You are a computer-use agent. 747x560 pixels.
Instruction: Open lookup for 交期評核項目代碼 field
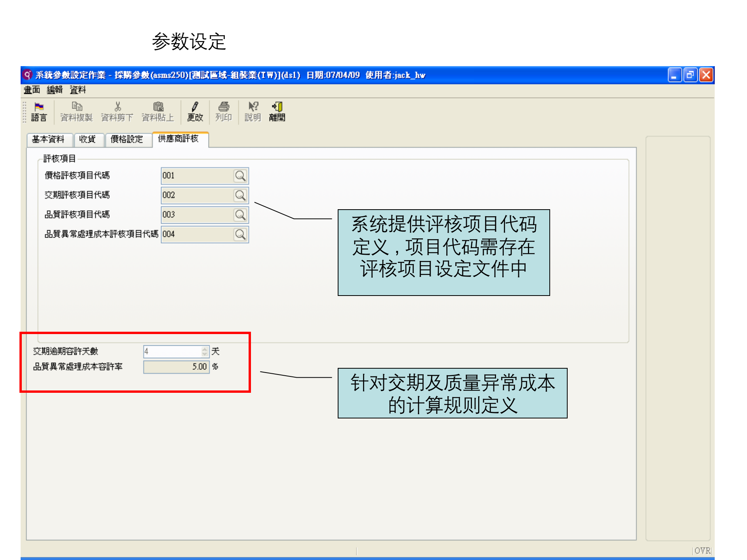[x=241, y=195]
